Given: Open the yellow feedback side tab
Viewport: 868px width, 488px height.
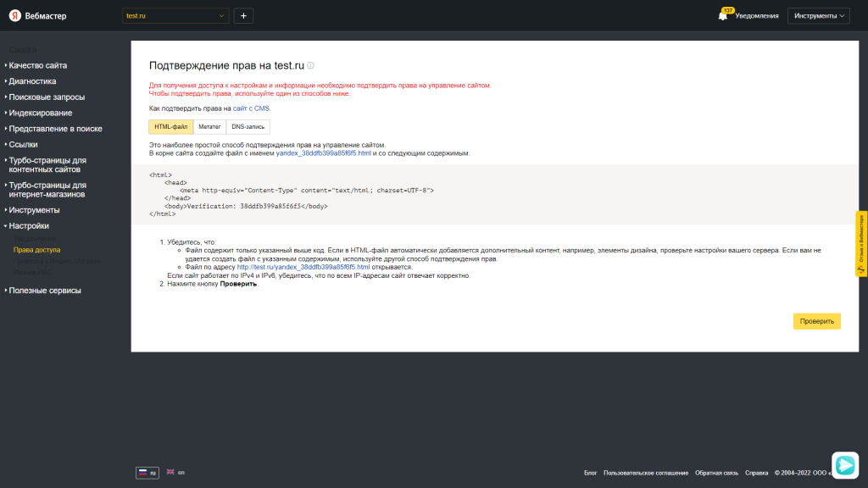Looking at the screenshot, I should click(861, 244).
